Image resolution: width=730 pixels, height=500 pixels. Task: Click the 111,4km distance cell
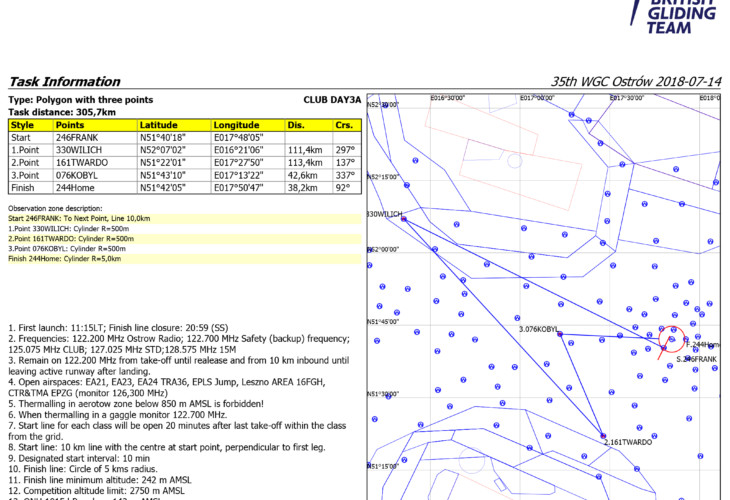point(305,150)
